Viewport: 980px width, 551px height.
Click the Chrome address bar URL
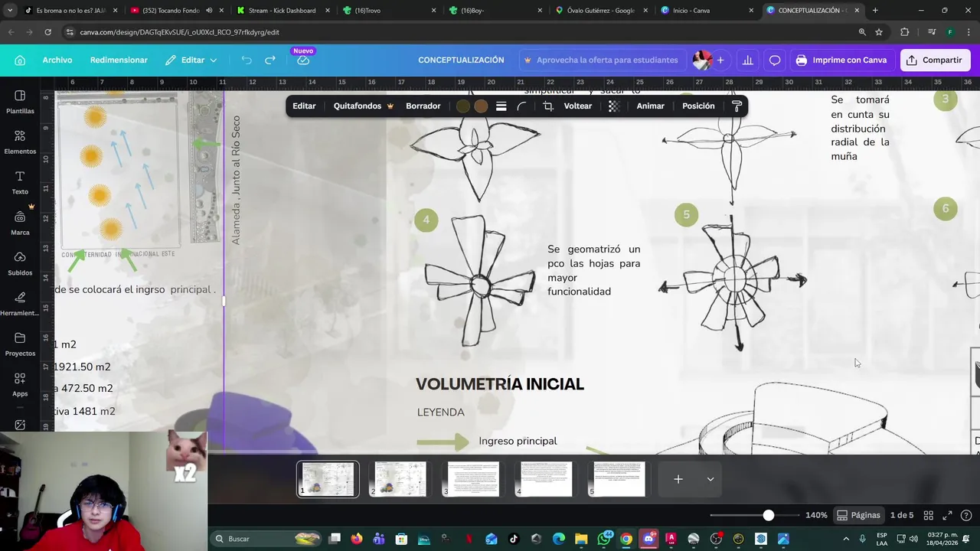179,32
